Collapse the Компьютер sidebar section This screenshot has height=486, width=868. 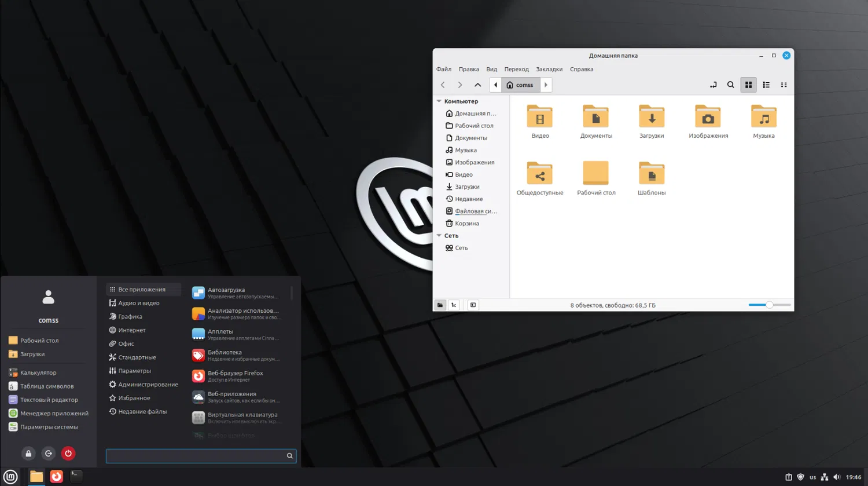coord(439,101)
